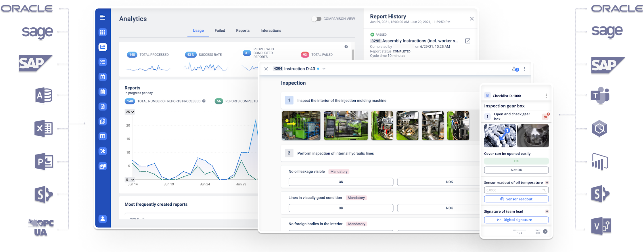Click the red flag on Open and check gear box

(x=545, y=117)
